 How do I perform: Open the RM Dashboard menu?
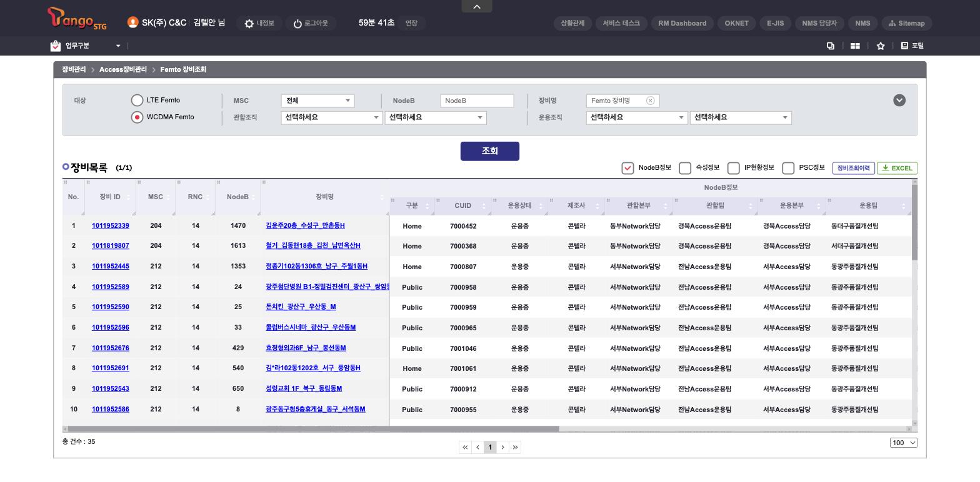pyautogui.click(x=682, y=23)
